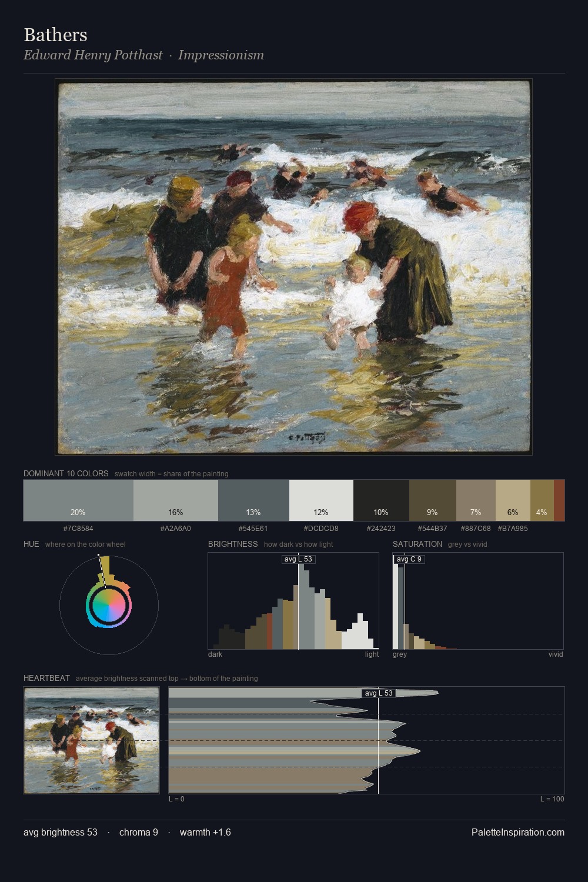The width and height of the screenshot is (588, 882).
Task: Select the 6% tan swatch #B7A985
Action: coord(513,500)
